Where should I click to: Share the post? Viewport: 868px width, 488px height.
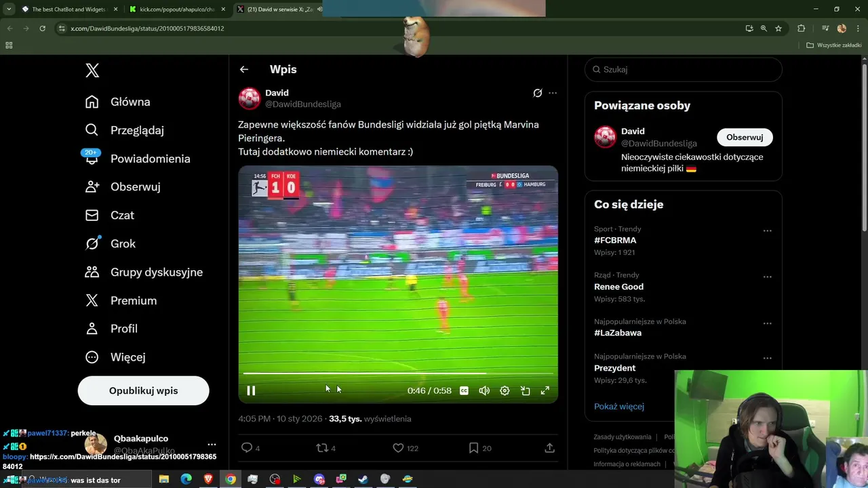[x=549, y=447]
